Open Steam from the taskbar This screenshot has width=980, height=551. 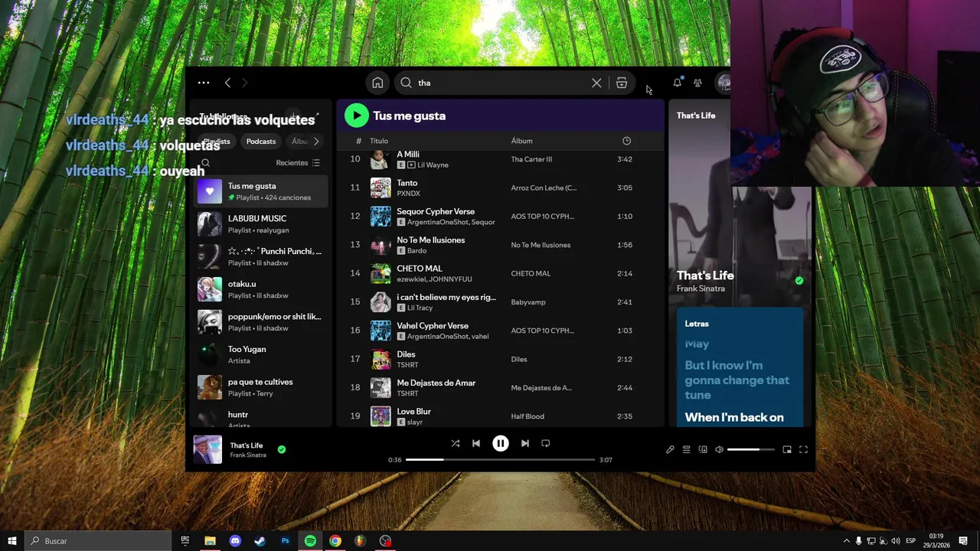click(260, 541)
